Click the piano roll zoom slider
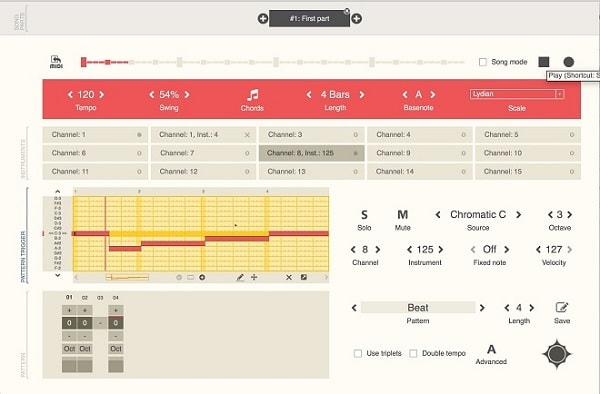 tap(127, 277)
